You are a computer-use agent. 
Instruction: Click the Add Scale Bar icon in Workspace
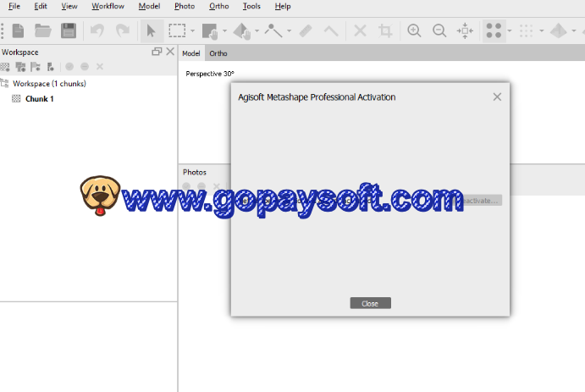click(50, 67)
